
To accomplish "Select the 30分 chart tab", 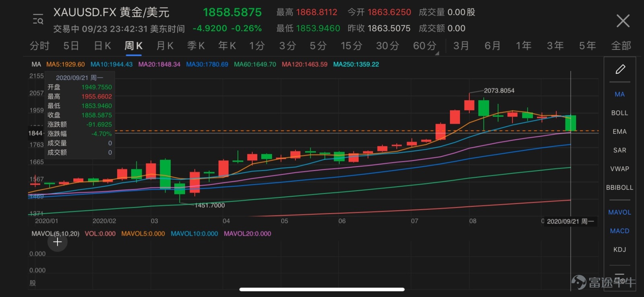I will coord(387,46).
